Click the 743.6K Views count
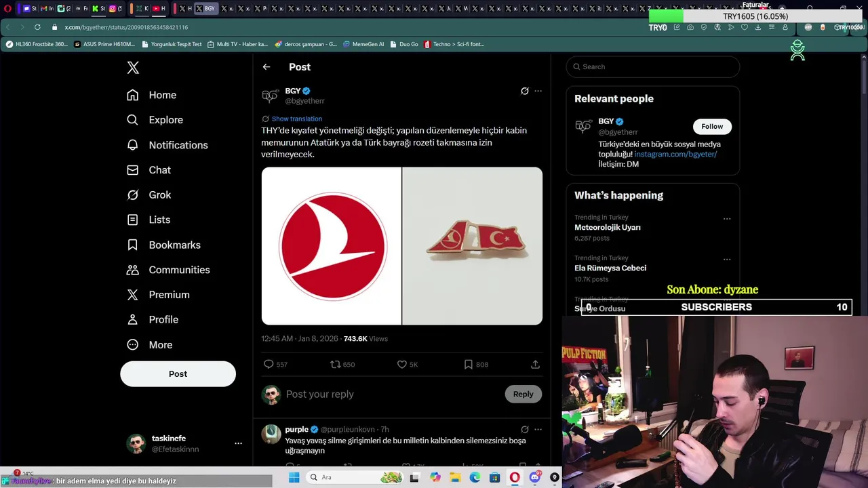The height and width of the screenshot is (488, 868). pos(366,339)
